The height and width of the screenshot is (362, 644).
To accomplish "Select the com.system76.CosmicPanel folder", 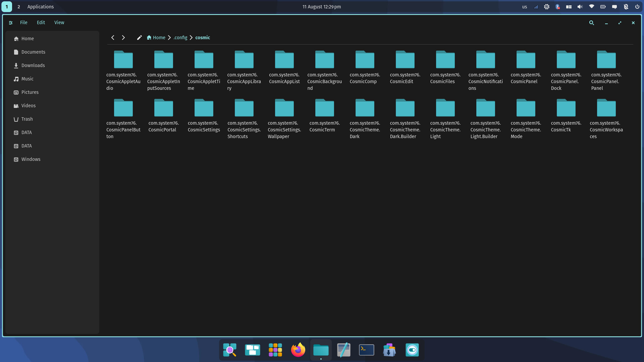I will tap(526, 67).
